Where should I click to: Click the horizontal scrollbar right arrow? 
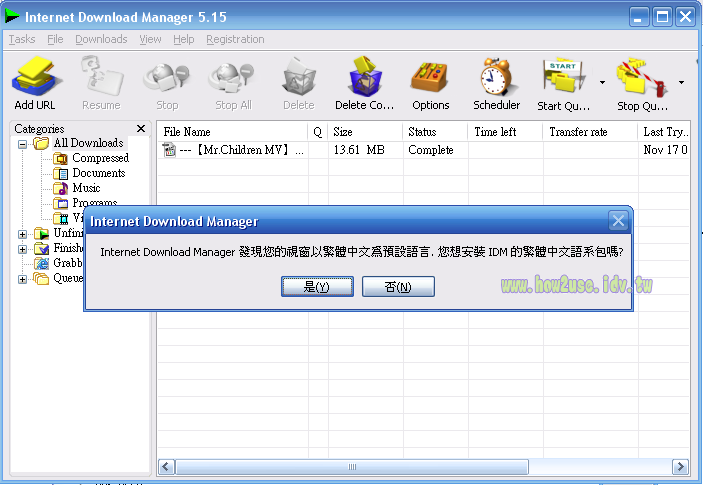pos(680,467)
